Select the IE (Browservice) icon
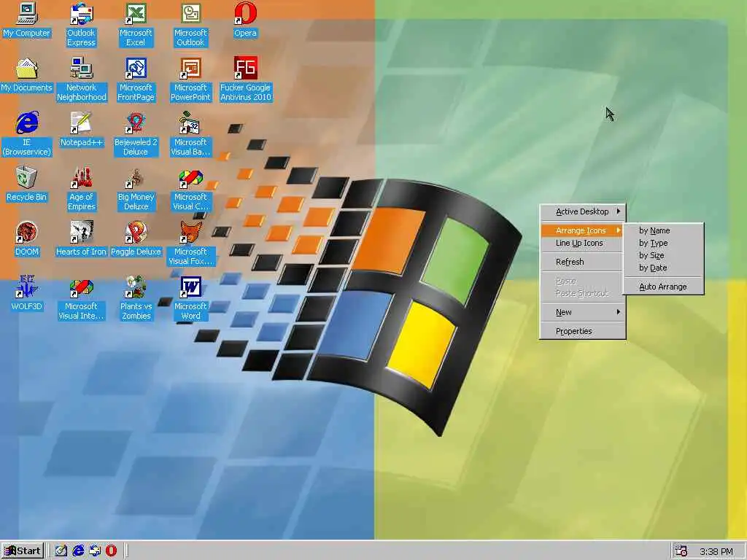Viewport: 747px width, 560px height. (27, 134)
